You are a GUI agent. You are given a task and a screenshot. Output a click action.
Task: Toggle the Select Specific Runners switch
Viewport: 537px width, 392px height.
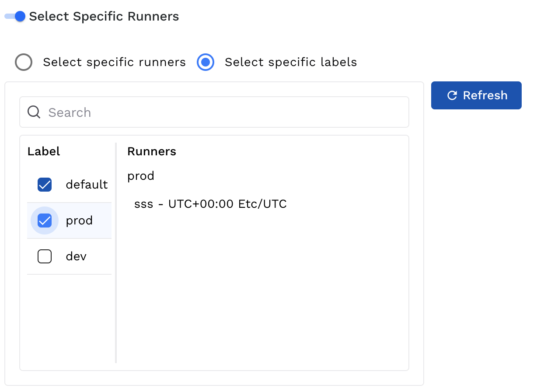tap(15, 17)
